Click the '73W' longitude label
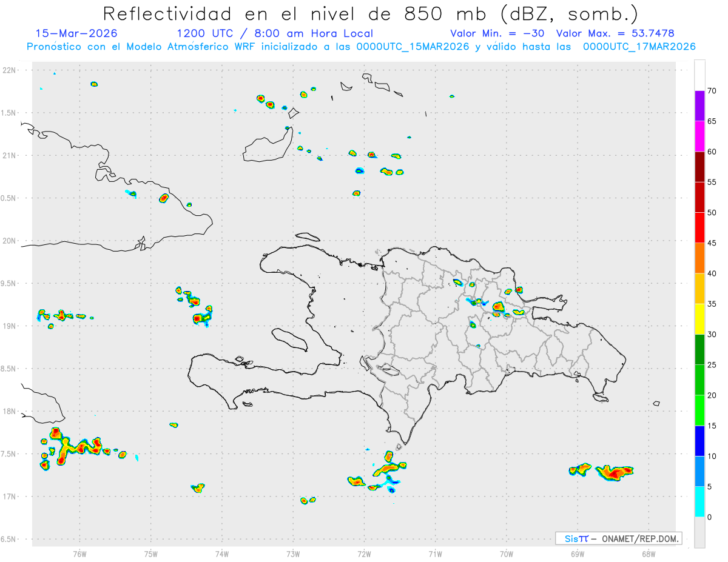This screenshot has height=562, width=728. (x=293, y=554)
